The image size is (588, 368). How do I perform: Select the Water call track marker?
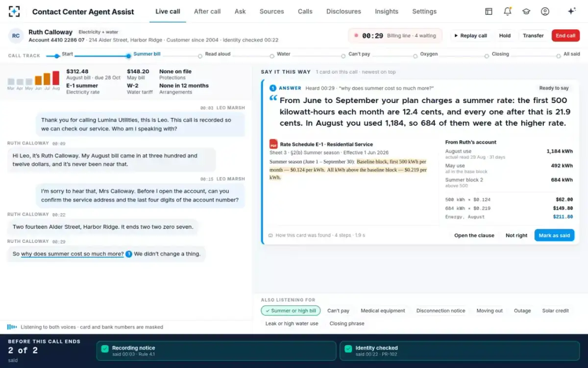[272, 56]
